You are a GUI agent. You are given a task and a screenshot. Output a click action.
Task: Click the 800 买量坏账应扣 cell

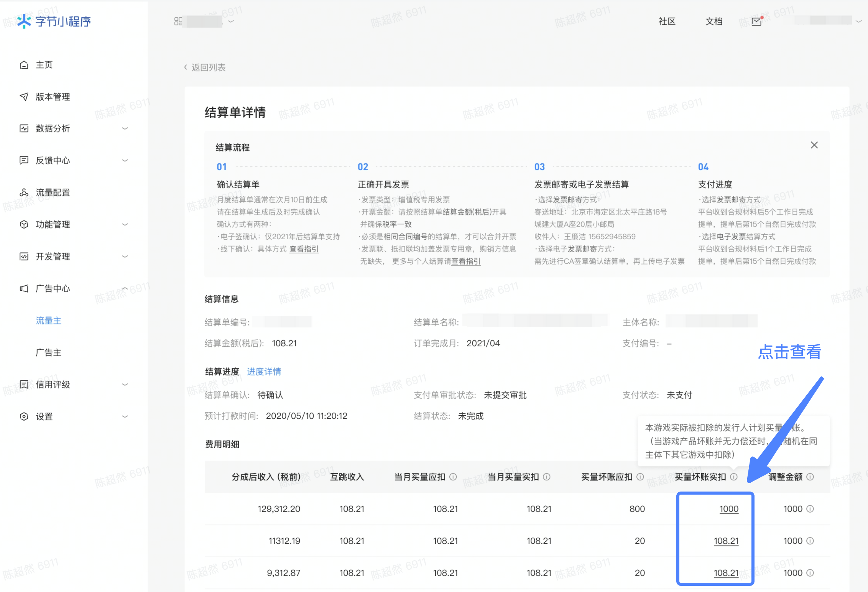(x=637, y=509)
